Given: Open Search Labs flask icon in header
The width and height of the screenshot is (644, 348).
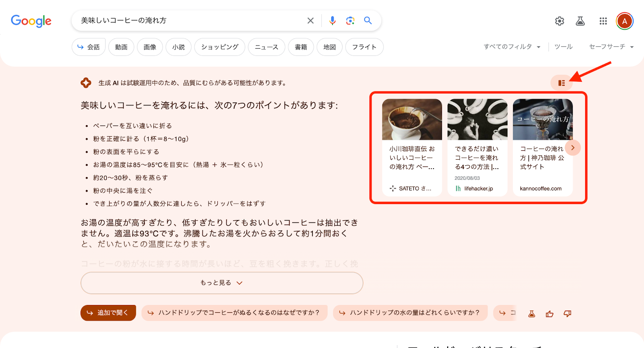Looking at the screenshot, I should 580,21.
